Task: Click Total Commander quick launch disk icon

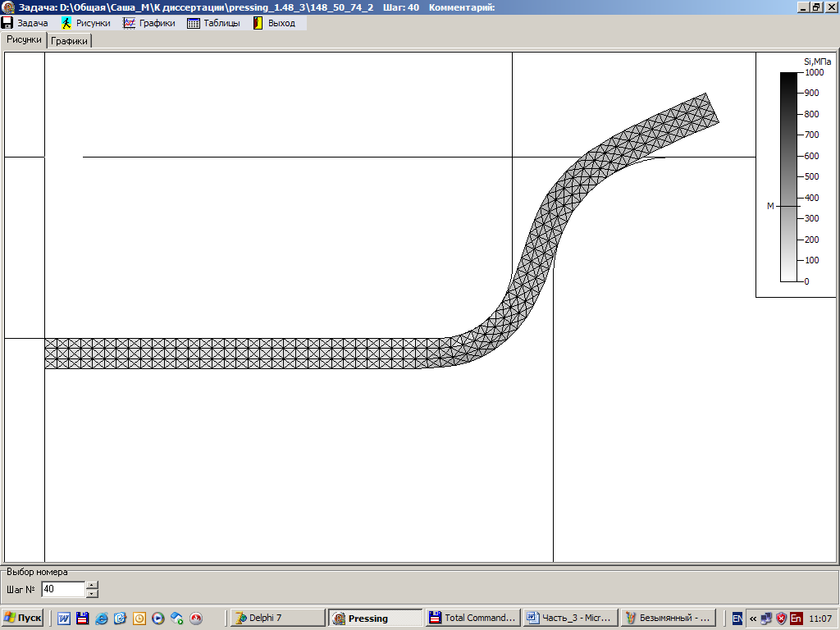Action: [83, 618]
